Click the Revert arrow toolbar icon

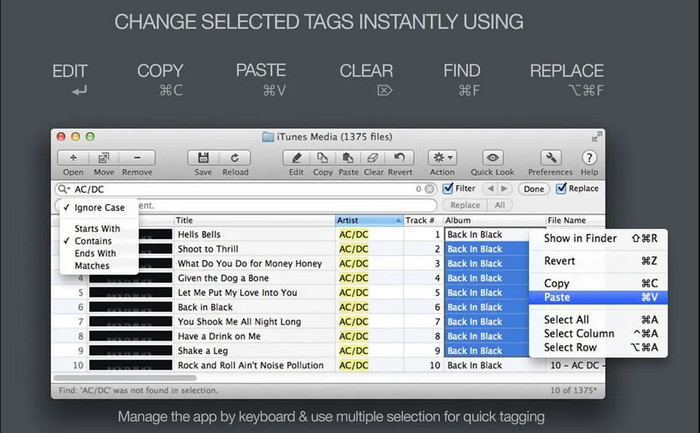(x=400, y=158)
